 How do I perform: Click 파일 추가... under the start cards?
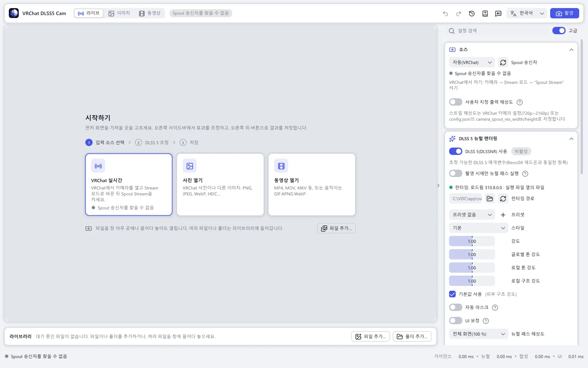coord(336,228)
